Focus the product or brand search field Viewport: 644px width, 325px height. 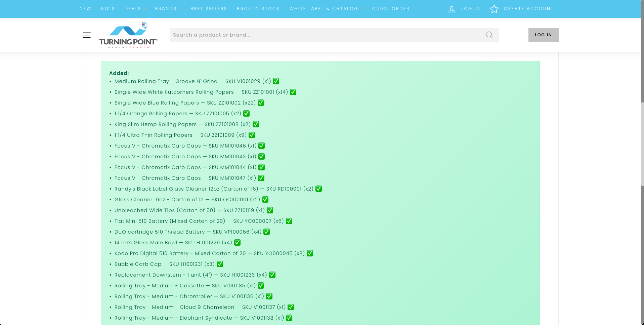[x=326, y=35]
